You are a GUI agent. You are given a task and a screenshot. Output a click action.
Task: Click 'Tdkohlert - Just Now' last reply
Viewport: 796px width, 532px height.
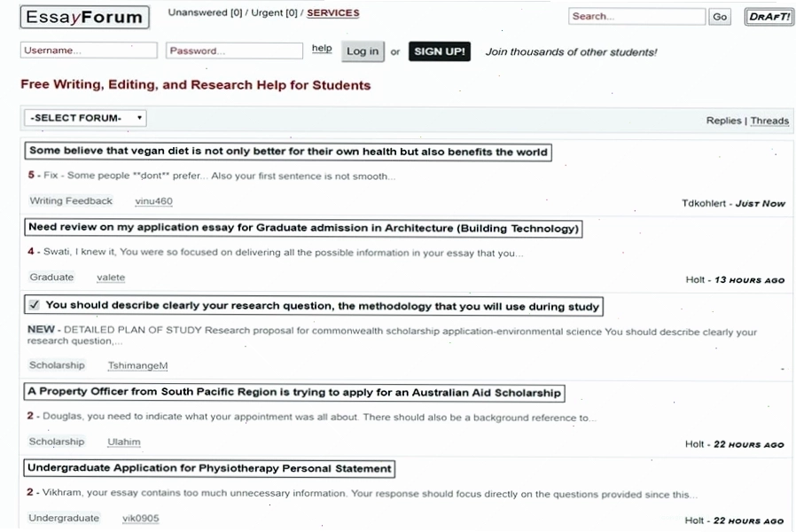pos(734,204)
